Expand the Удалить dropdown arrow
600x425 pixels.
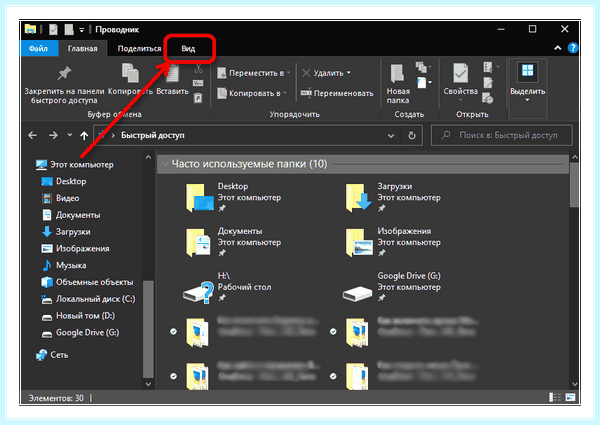pos(349,73)
